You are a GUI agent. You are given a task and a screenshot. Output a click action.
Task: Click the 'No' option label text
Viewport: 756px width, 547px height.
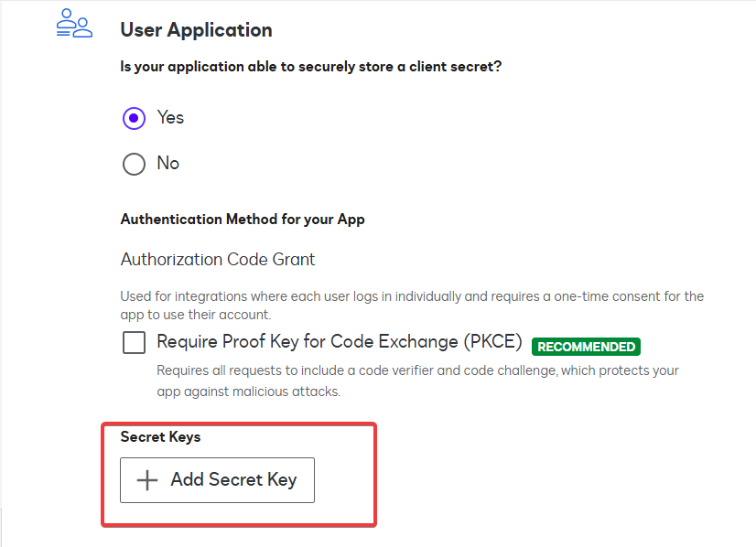167,163
